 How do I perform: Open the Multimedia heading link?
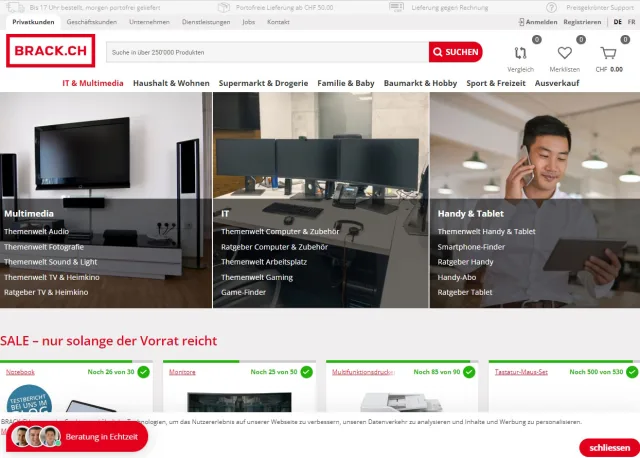coord(29,213)
